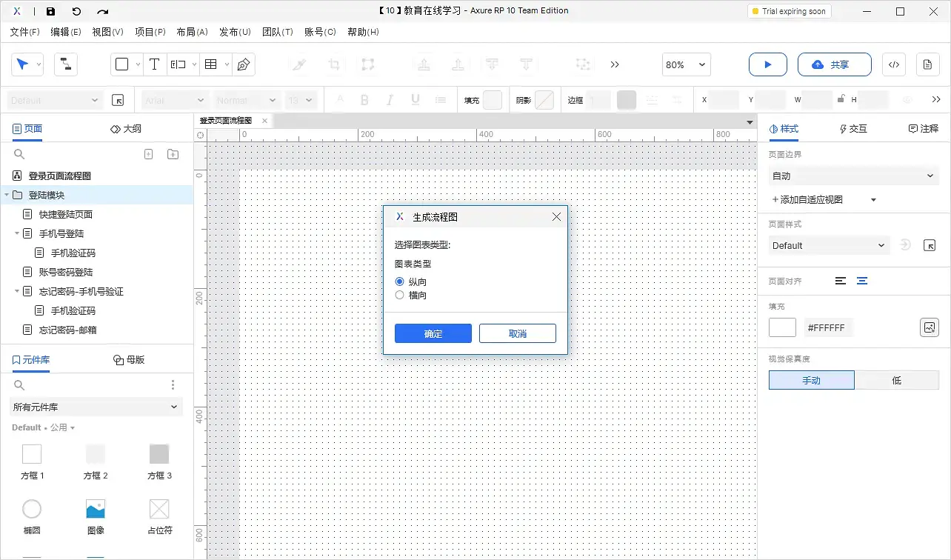Open the 布局(A) menu

[x=192, y=31]
